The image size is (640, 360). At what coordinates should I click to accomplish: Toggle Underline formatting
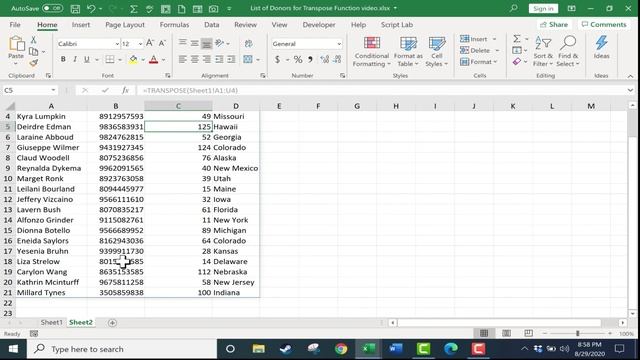[87, 60]
